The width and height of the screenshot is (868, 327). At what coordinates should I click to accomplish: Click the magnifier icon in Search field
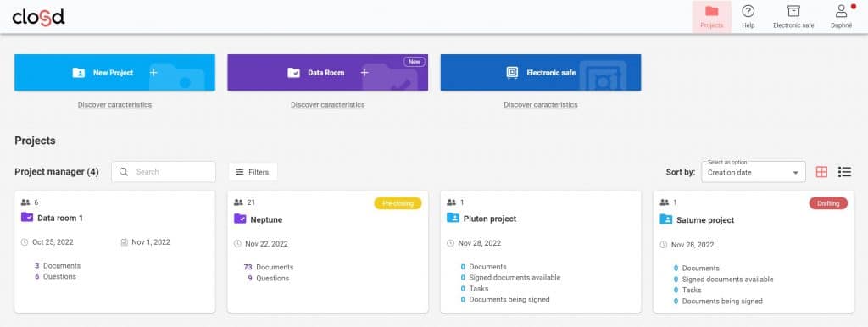tap(124, 171)
